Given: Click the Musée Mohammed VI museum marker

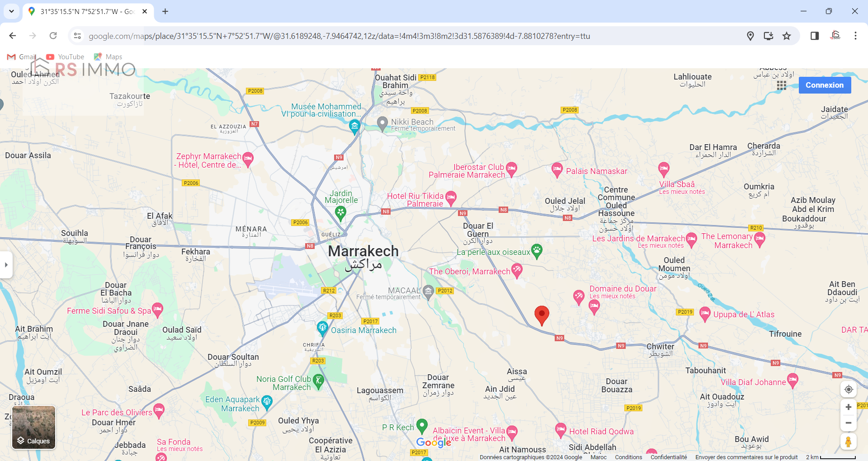Looking at the screenshot, I should 354,127.
